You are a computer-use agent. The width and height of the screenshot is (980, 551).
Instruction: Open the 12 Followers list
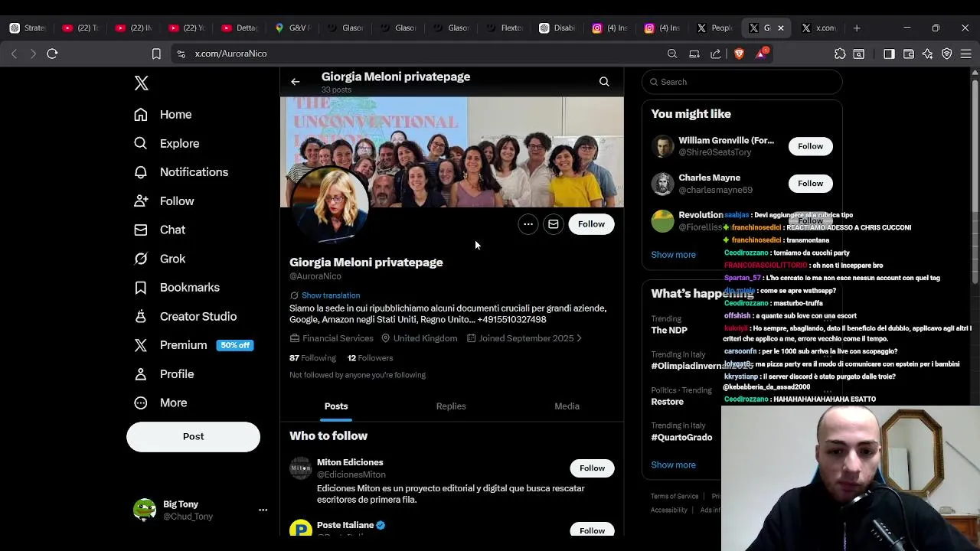pos(370,358)
